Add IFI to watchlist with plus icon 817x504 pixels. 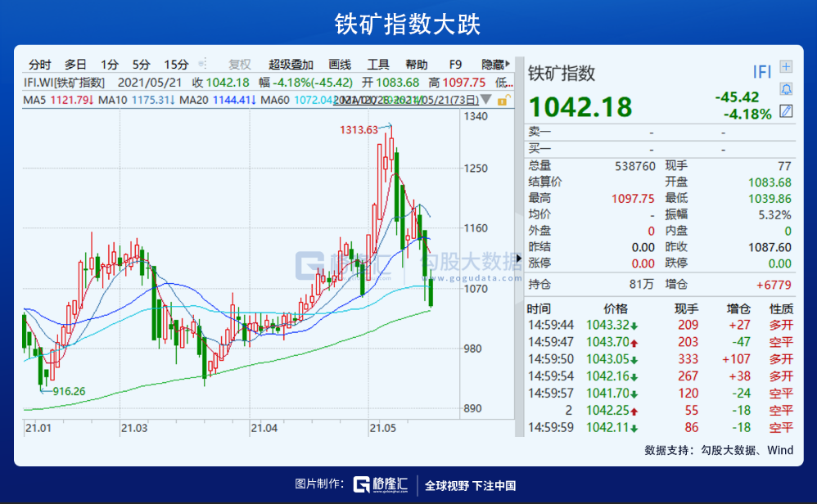click(x=786, y=66)
